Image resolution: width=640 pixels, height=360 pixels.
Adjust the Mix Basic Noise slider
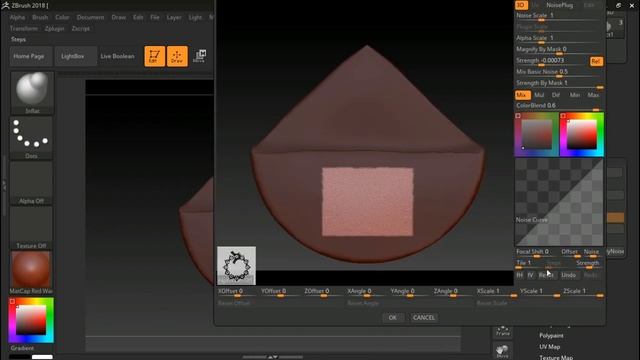[x=558, y=73]
